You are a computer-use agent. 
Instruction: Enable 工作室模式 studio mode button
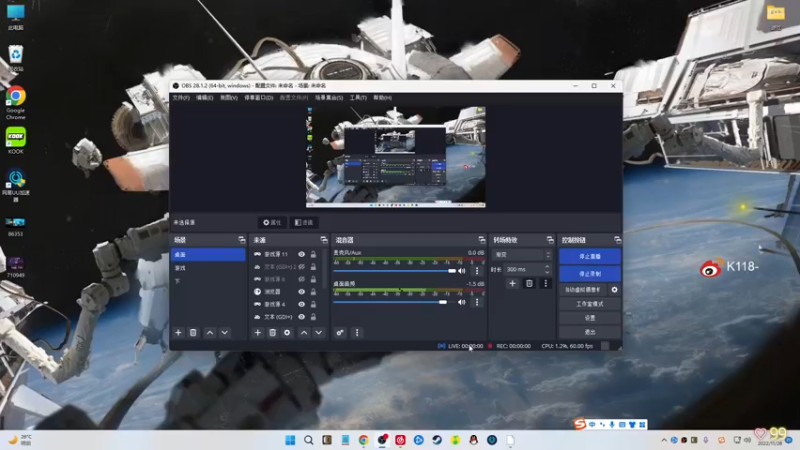point(590,304)
